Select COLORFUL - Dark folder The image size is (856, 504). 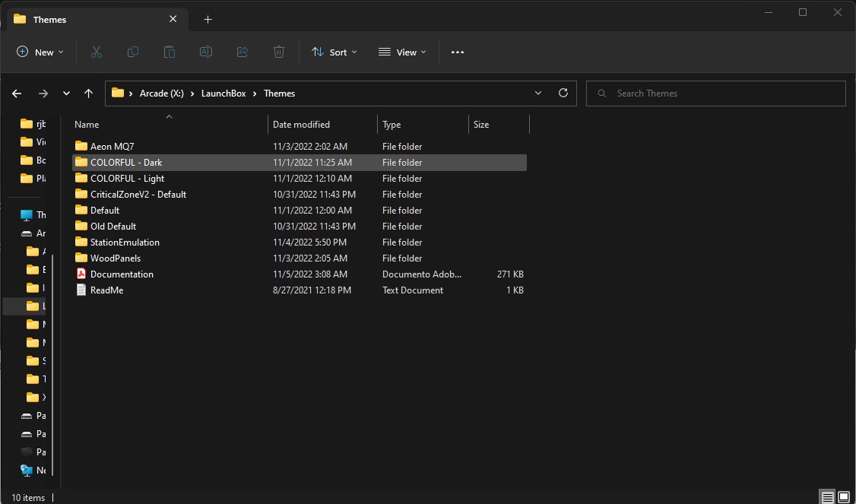300,162
